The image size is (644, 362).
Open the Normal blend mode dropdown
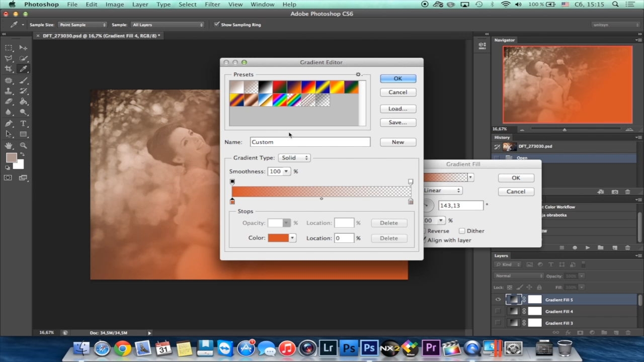coord(519,276)
